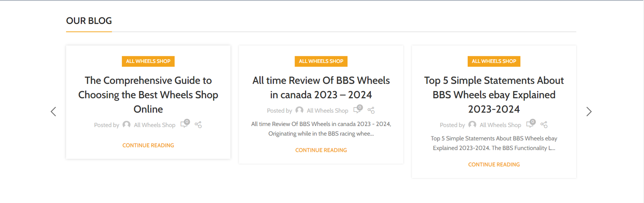Click author avatar on Comprehensive Guide post

126,124
